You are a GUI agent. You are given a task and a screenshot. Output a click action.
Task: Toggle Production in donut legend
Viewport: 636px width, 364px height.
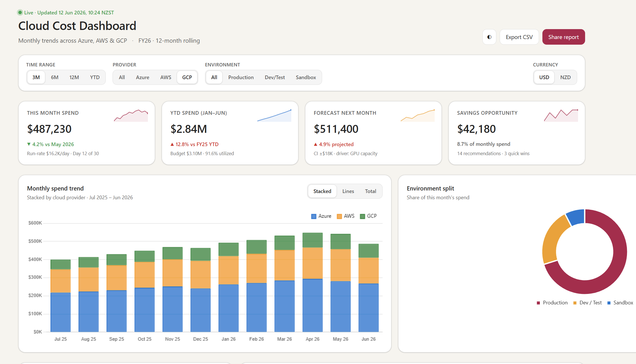[x=552, y=303]
